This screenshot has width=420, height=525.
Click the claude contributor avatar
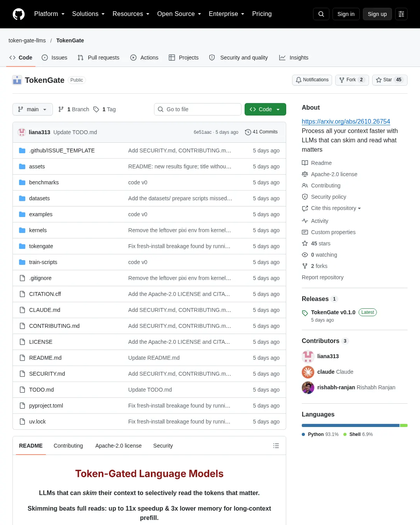(308, 372)
